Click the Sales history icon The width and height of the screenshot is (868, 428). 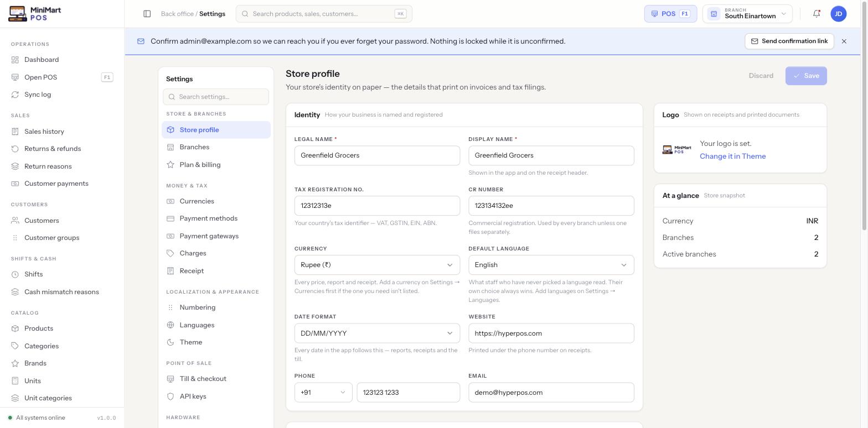(15, 132)
